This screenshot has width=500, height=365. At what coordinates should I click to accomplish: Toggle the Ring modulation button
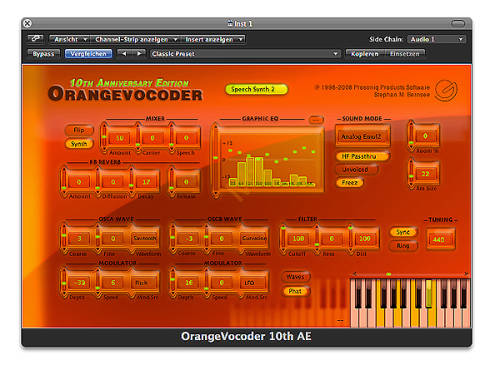click(403, 246)
